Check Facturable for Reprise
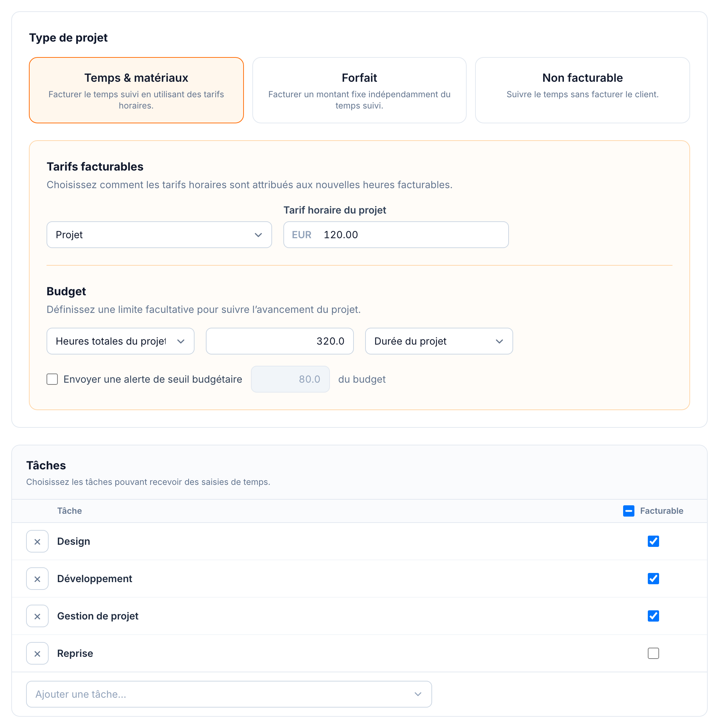Screen dimensions: 719x728 tap(653, 653)
